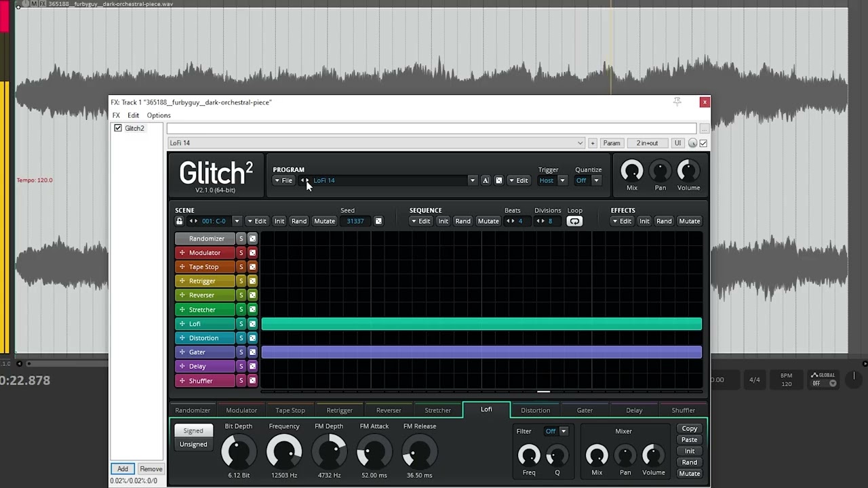Viewport: 868px width, 488px height.
Task: Click the dice icon on Tape Stop row
Action: coord(252,267)
